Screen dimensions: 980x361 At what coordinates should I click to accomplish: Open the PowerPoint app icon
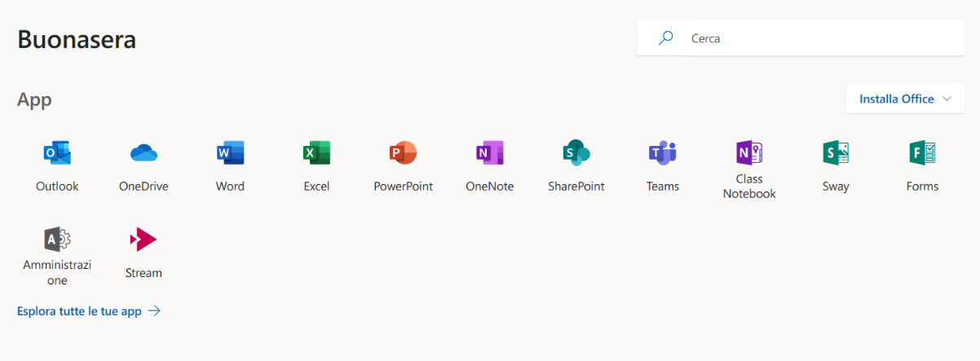click(x=403, y=152)
